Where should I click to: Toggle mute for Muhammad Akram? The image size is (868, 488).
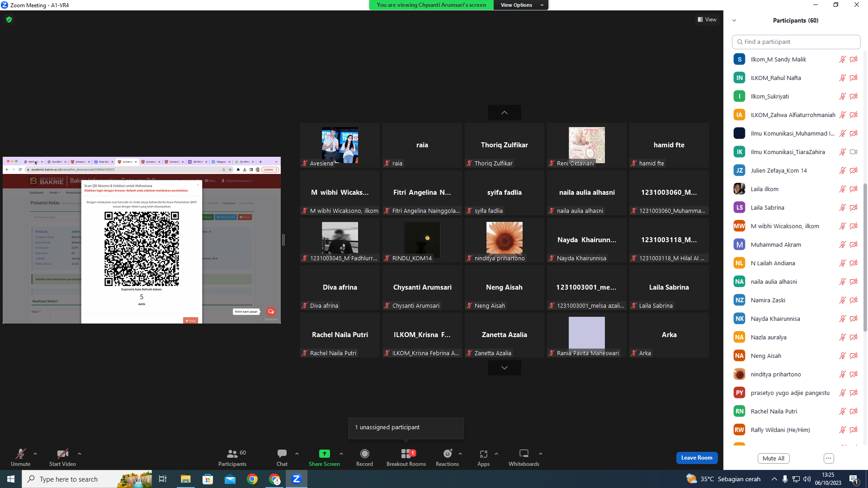click(843, 244)
